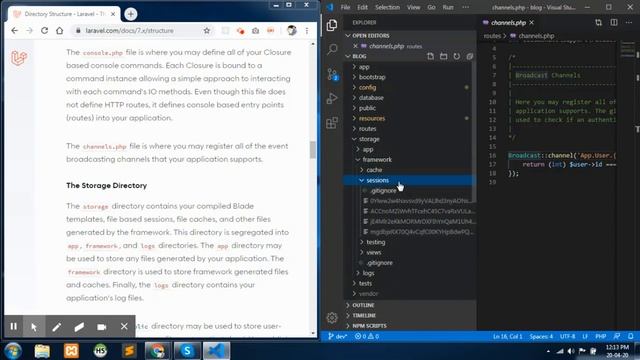640x360 pixels.
Task: Open Chrome's three-dot menu
Action: 307,31
